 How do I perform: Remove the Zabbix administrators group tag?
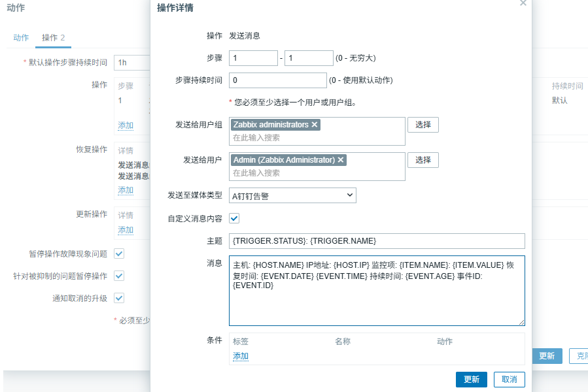tap(315, 125)
